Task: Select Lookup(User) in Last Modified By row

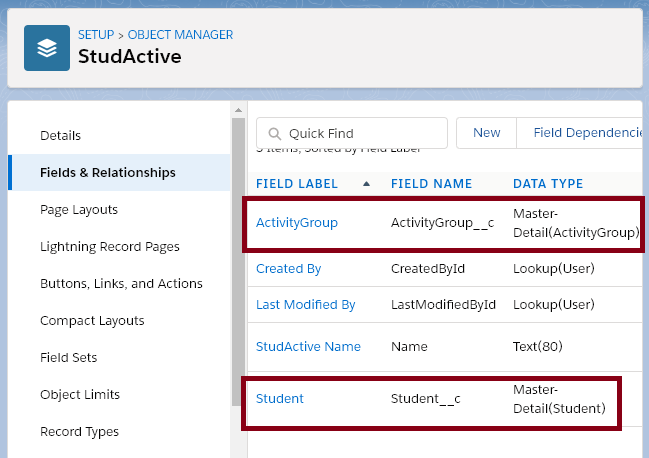Action: 554,305
